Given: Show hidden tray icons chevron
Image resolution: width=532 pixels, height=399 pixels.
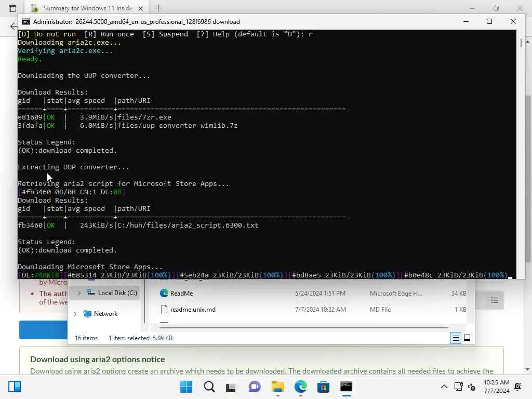Looking at the screenshot, I should pyautogui.click(x=444, y=387).
